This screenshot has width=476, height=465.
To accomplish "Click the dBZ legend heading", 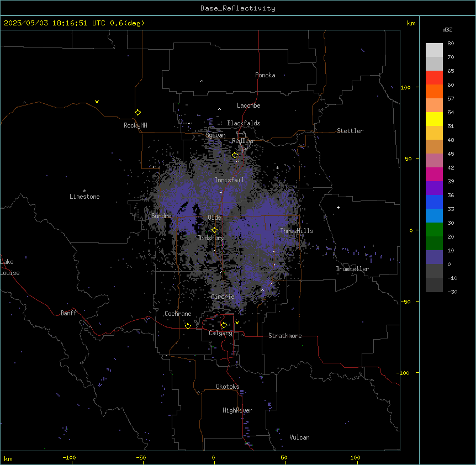I will (447, 29).
